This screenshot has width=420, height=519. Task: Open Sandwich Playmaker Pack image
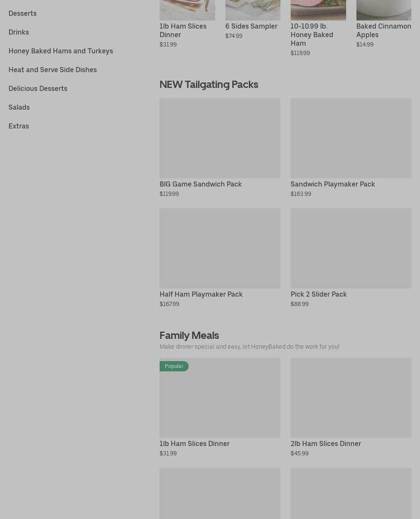[351, 138]
